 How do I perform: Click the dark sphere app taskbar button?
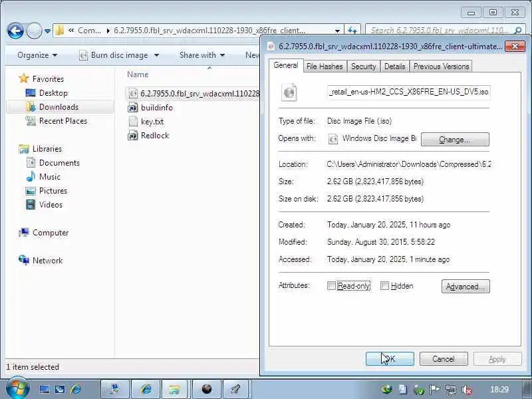click(x=207, y=389)
